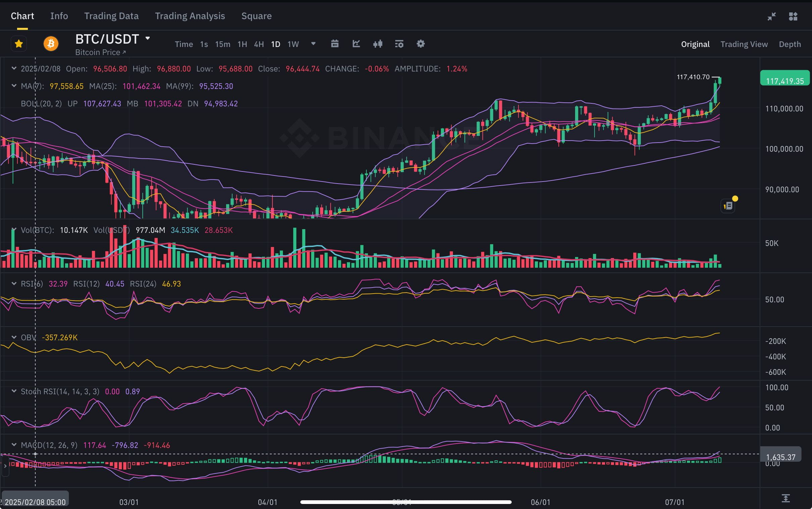Viewport: 812px width, 509px height.
Task: Collapse the RSI indicator chevron
Action: click(14, 284)
